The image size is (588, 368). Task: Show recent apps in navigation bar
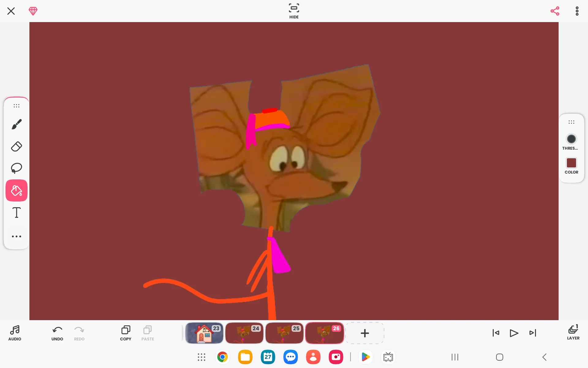point(455,357)
